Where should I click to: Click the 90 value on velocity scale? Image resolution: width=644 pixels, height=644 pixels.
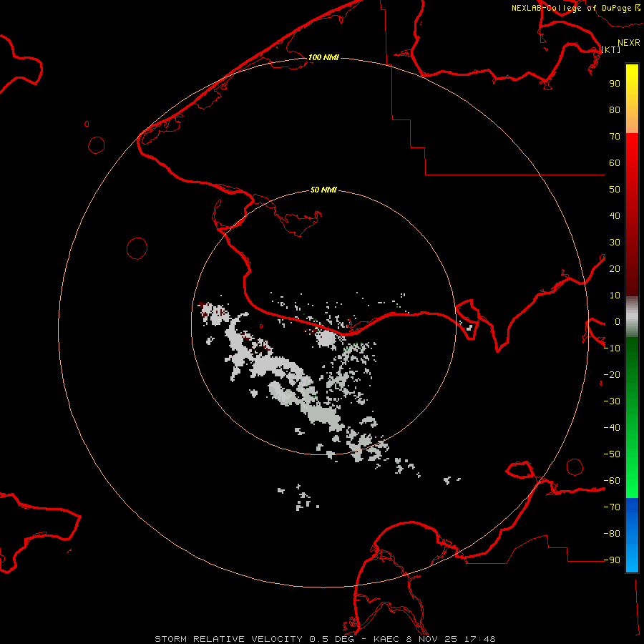click(615, 84)
